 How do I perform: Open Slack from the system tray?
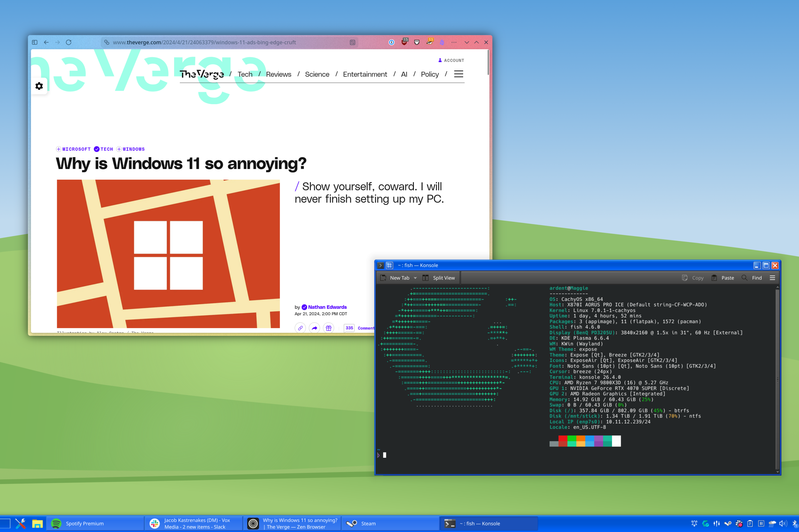(x=739, y=524)
